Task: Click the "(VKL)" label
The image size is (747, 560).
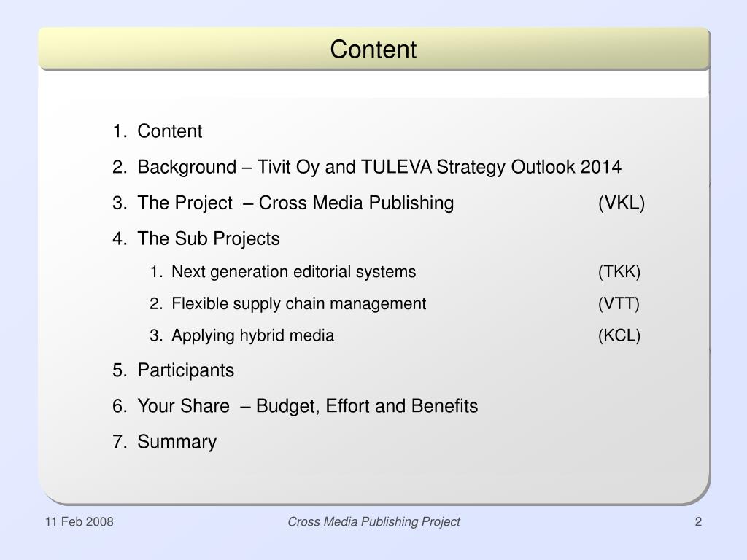Action: pyautogui.click(x=622, y=203)
